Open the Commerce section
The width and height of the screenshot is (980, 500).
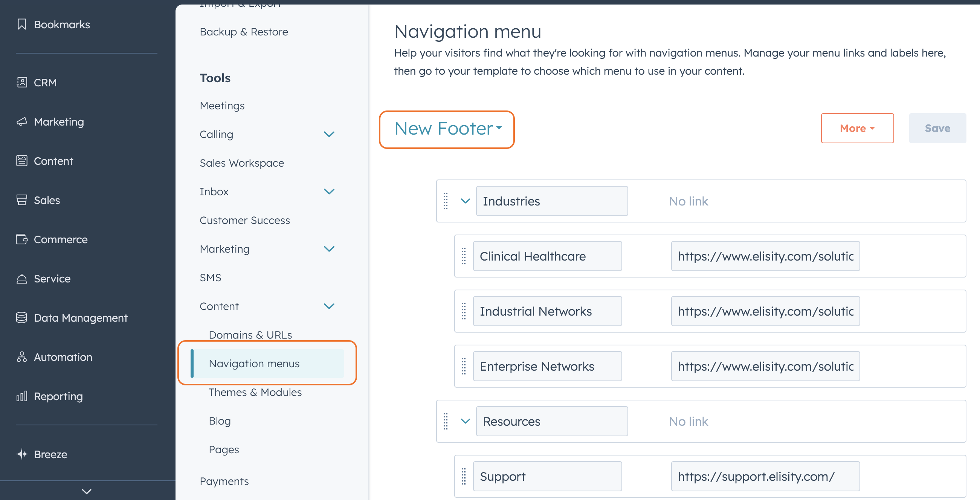pos(60,239)
